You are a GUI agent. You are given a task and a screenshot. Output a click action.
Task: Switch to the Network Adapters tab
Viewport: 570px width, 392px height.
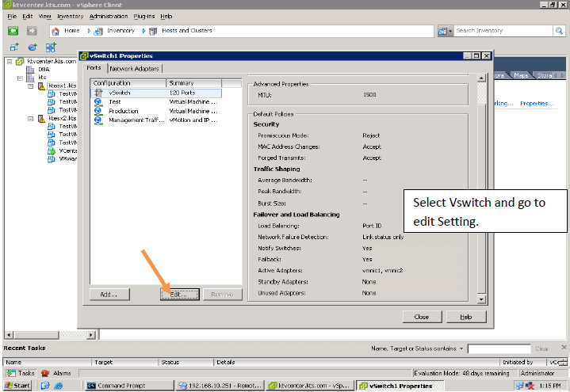[134, 69]
